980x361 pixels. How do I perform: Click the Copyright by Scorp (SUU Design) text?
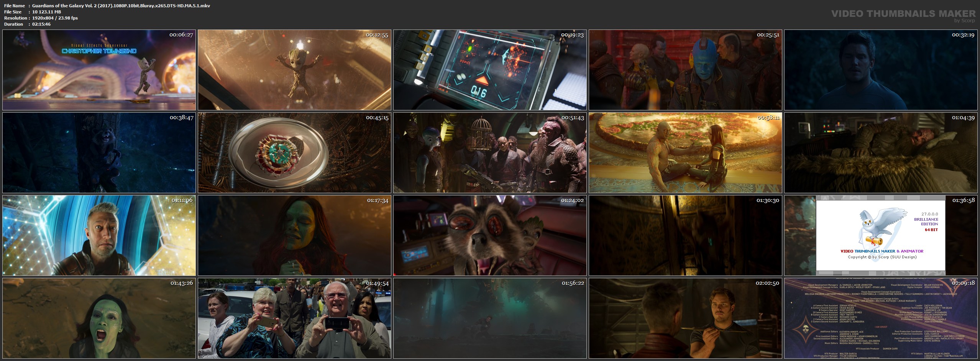click(x=882, y=257)
